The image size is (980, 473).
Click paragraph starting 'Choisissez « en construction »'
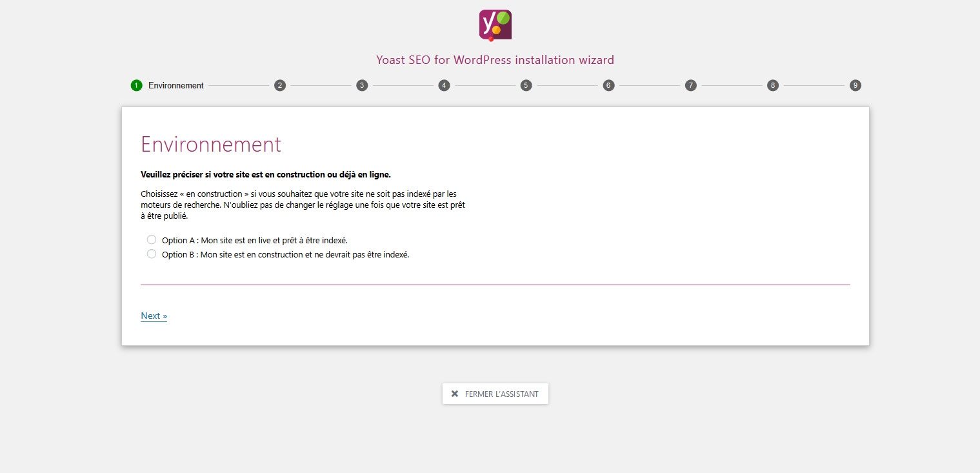click(x=303, y=205)
